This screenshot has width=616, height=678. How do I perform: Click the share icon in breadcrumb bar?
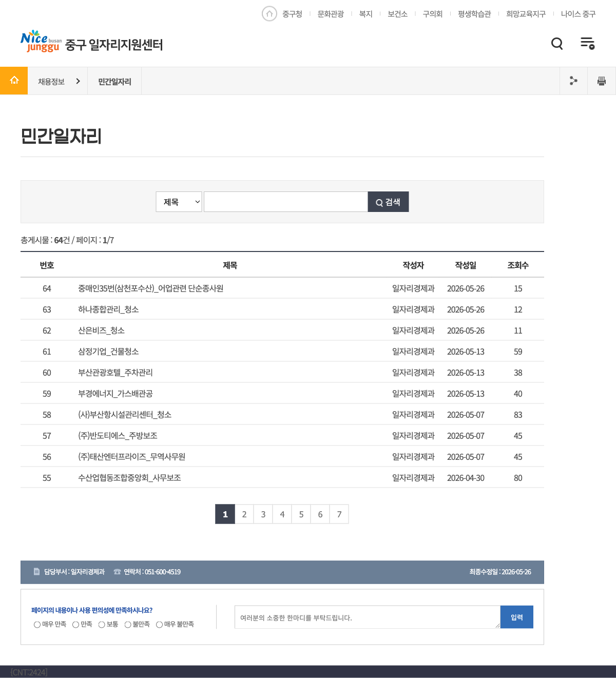click(573, 81)
